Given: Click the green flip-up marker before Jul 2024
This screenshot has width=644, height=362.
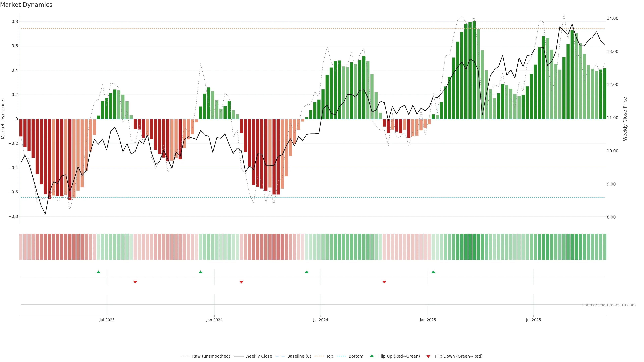Looking at the screenshot, I should click(x=307, y=272).
